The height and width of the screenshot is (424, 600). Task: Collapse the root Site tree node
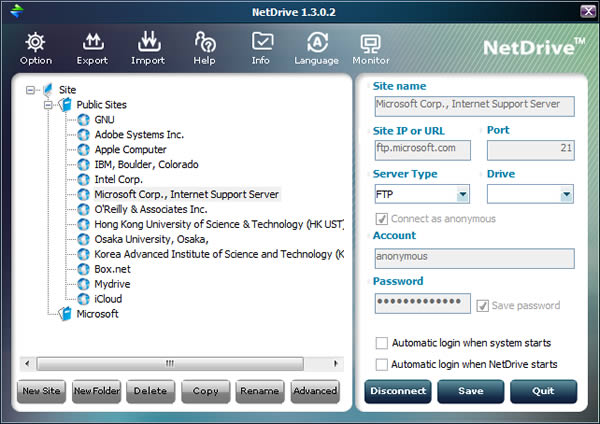point(31,90)
